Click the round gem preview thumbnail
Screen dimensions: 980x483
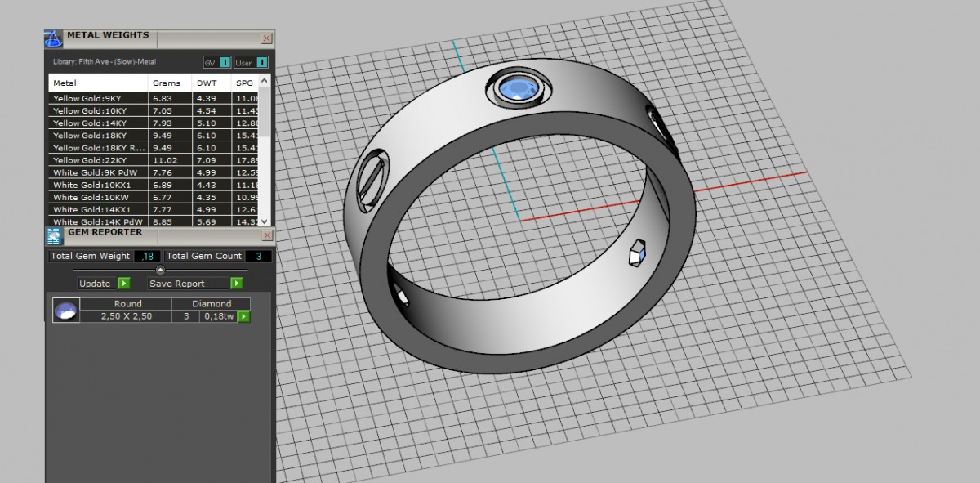tap(66, 311)
